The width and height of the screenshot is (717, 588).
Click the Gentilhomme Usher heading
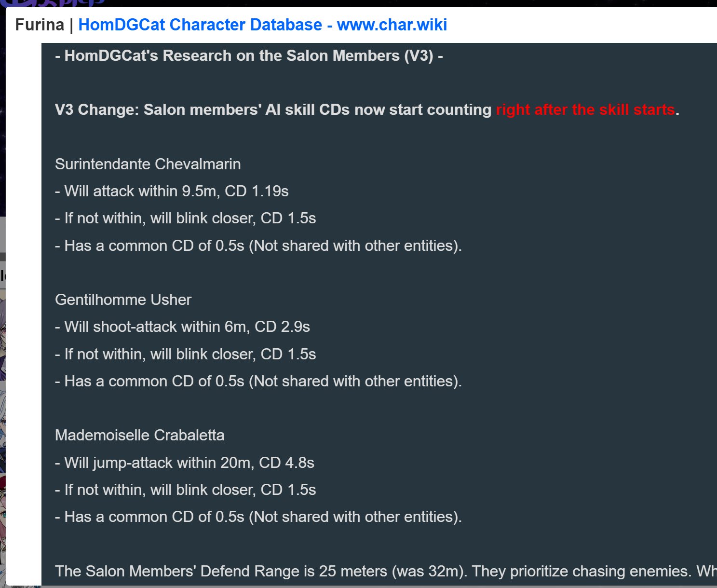coord(123,300)
